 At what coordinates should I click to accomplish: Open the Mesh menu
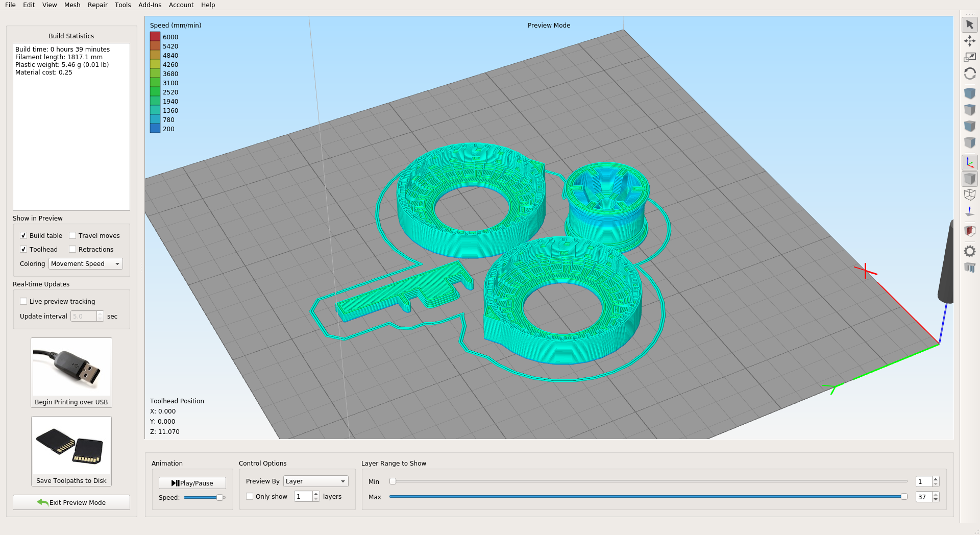click(x=72, y=5)
